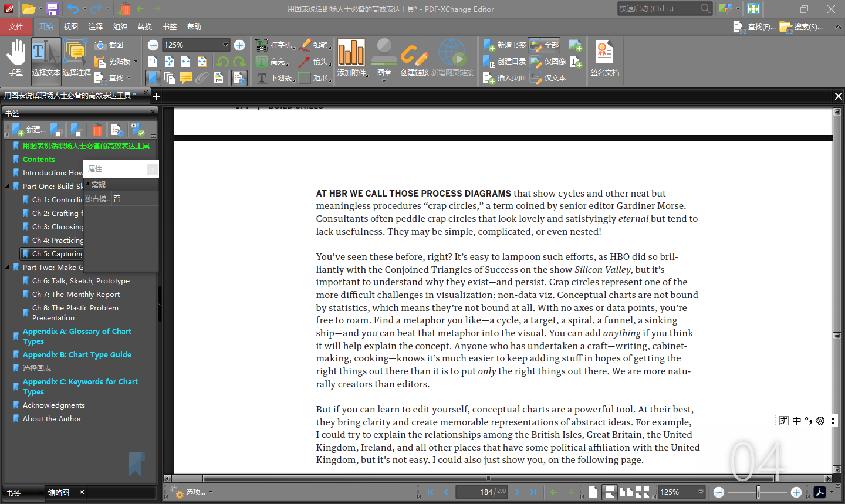Open the File (文件) menu
The image size is (845, 504).
tap(16, 27)
